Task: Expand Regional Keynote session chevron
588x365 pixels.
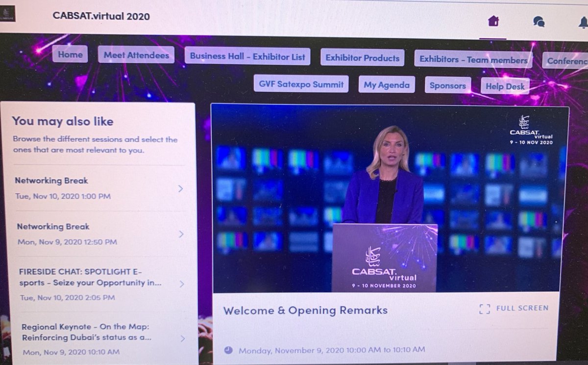Action: pos(182,339)
